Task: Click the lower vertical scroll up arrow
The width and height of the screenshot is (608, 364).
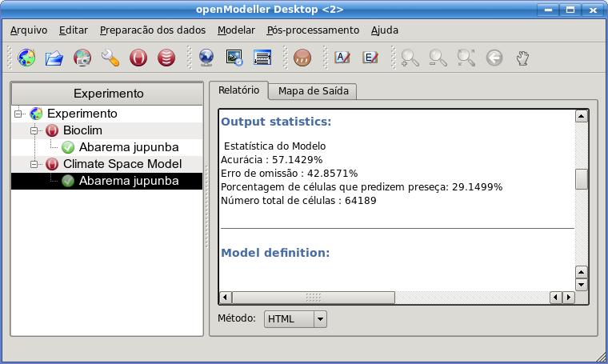Action: 582,272
